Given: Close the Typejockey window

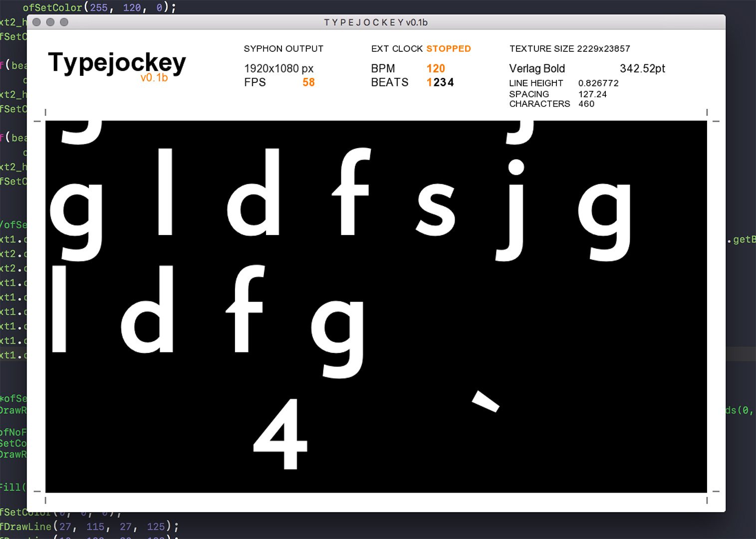Looking at the screenshot, I should click(x=36, y=22).
